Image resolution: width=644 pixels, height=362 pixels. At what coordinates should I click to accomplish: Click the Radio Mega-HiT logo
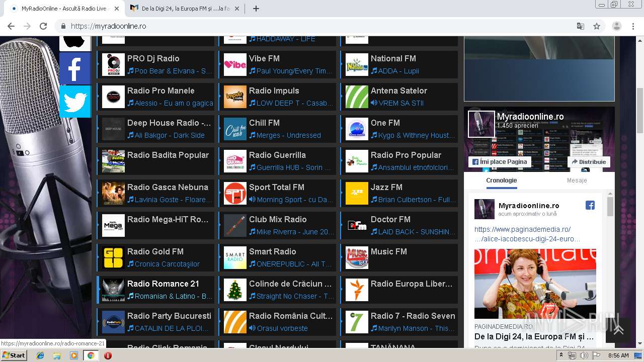click(113, 226)
